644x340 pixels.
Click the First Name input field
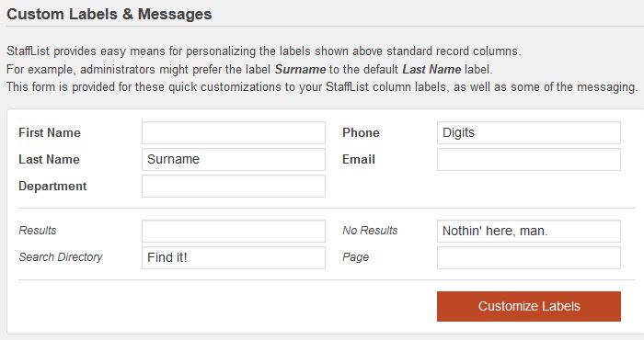[234, 132]
